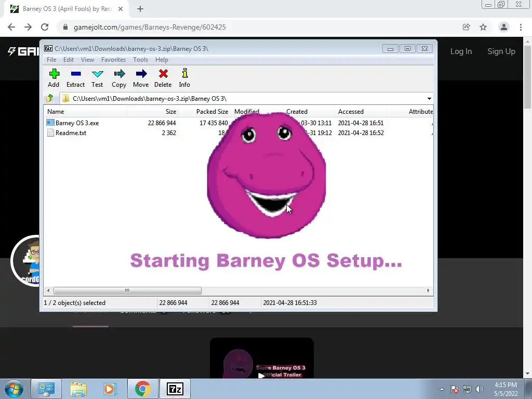Sort by the Size column header
The image size is (532, 399).
click(153, 112)
